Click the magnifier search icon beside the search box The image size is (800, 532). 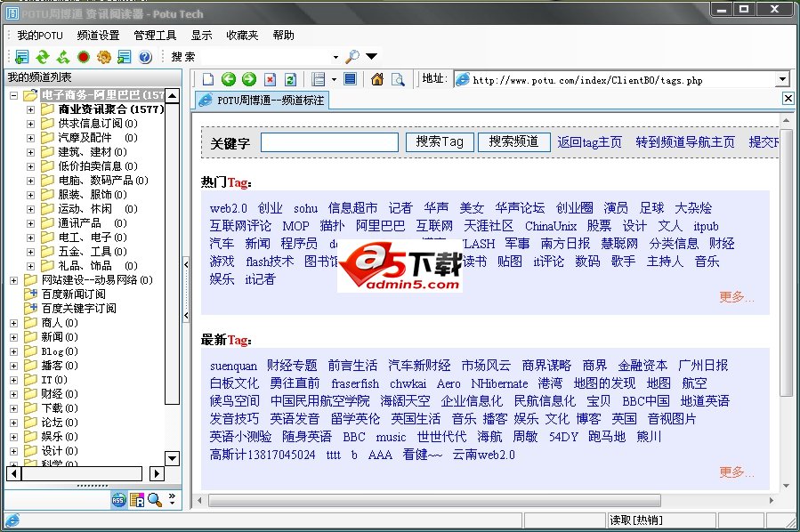click(x=352, y=57)
